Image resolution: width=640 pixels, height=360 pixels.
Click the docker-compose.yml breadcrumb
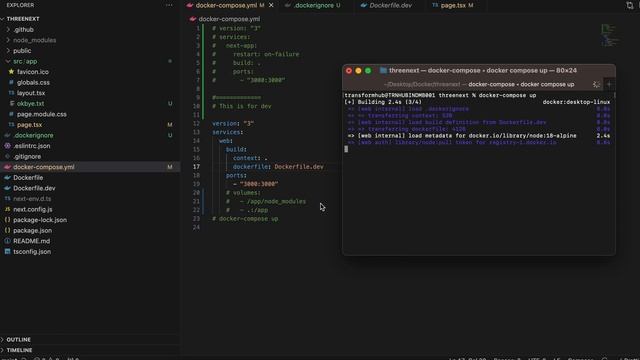point(229,19)
